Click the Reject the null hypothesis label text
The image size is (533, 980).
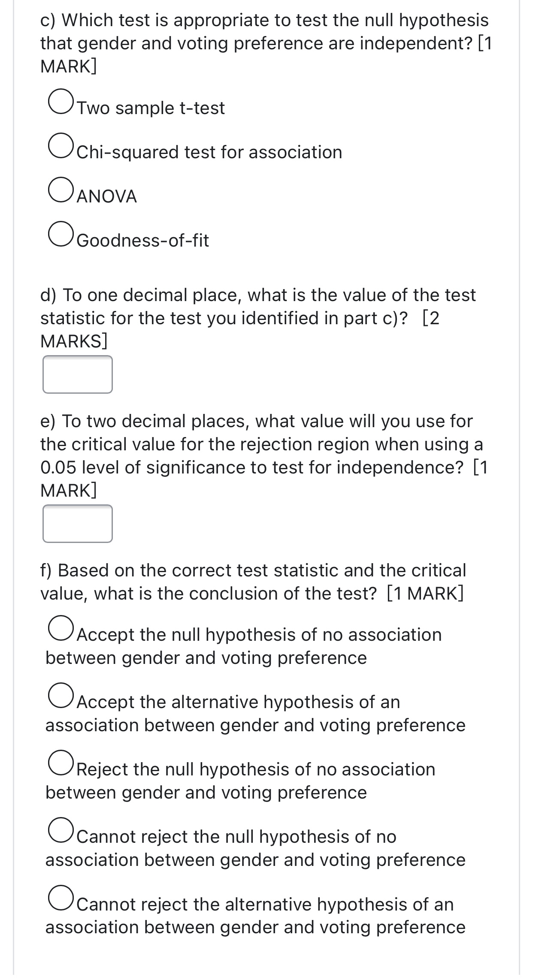[240, 781]
